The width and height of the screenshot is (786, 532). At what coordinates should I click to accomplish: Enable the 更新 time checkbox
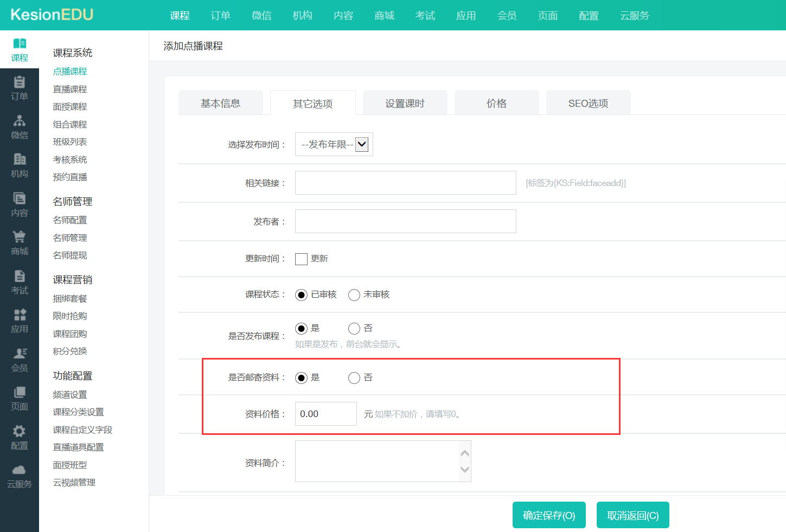coord(301,259)
